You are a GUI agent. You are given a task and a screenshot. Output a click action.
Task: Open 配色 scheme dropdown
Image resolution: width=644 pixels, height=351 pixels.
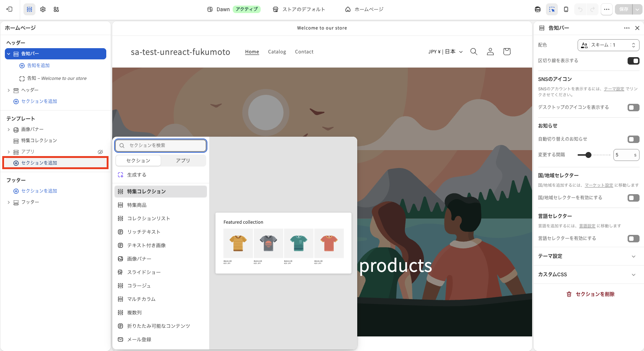click(x=608, y=45)
